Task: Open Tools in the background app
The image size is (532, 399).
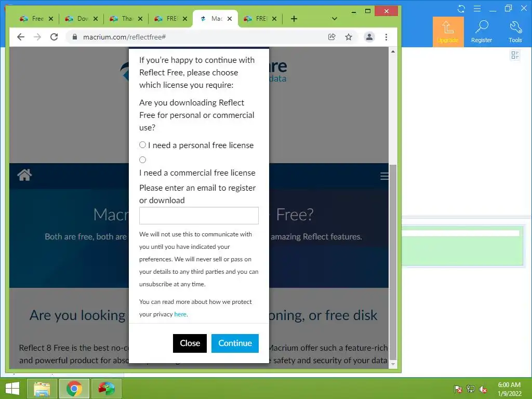Action: click(515, 32)
